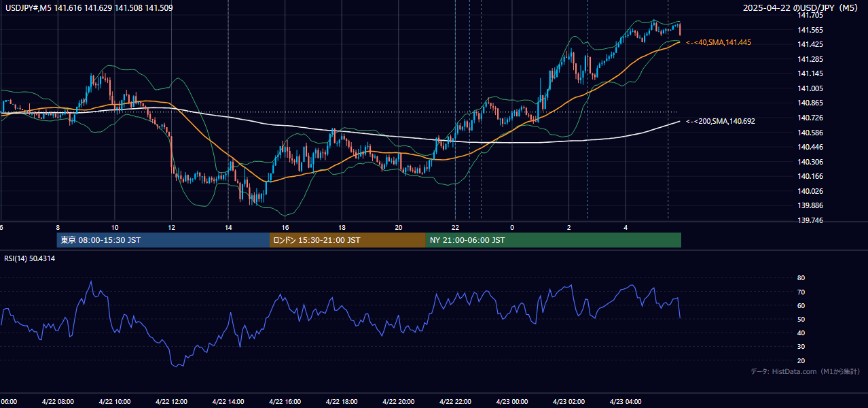The width and height of the screenshot is (868, 408).
Task: Click the 4/23 00:00 bottom time label
Action: 512,402
